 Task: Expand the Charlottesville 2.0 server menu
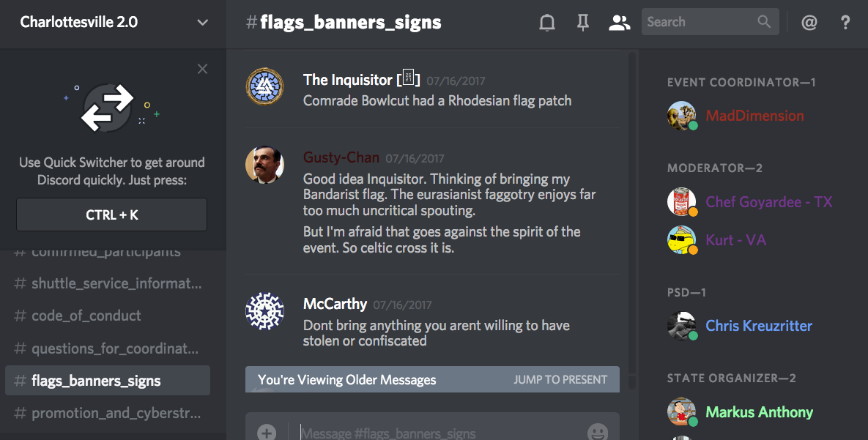[x=203, y=23]
